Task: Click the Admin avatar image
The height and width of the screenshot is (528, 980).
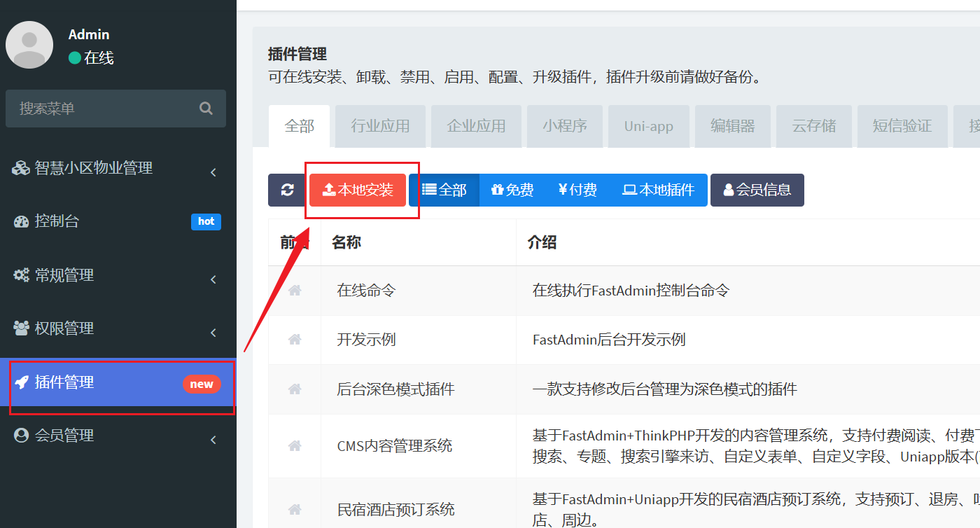Action: click(29, 45)
